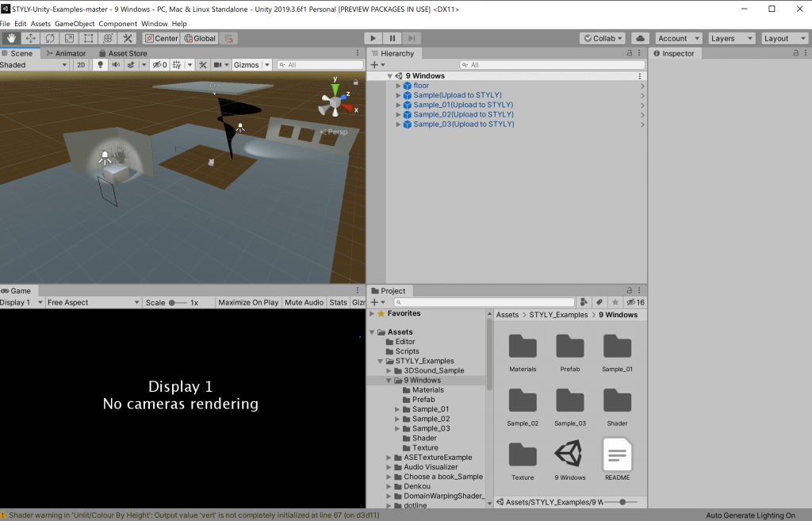Select the Rotate tool
This screenshot has width=812, height=521.
(x=50, y=37)
